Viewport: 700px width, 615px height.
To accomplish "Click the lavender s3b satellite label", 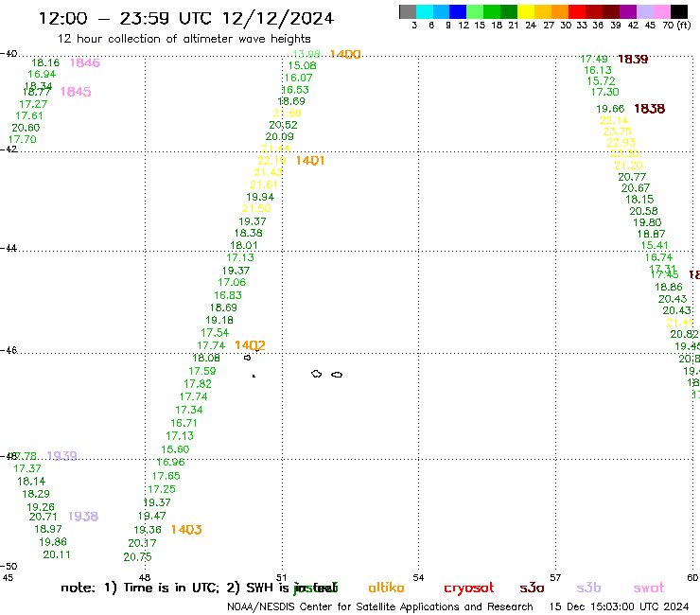I will click(x=588, y=588).
